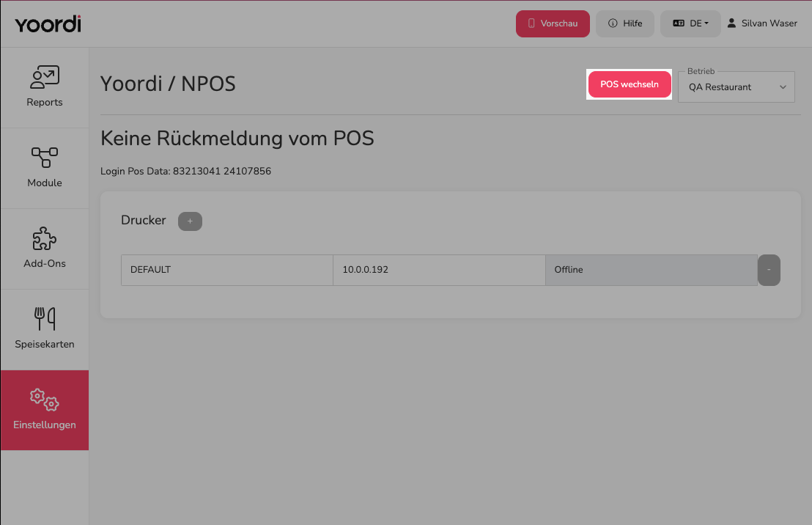Image resolution: width=812 pixels, height=525 pixels.
Task: Click the Drucker section label
Action: tap(144, 220)
